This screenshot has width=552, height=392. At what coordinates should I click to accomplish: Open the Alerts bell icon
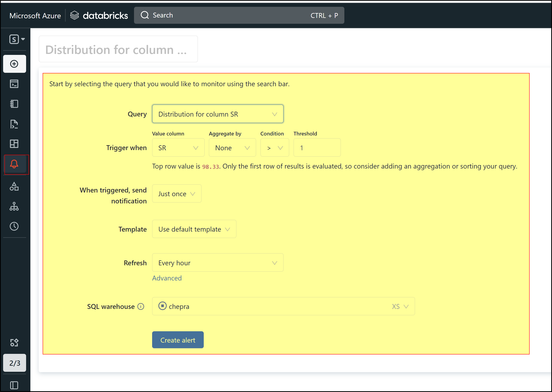click(14, 164)
